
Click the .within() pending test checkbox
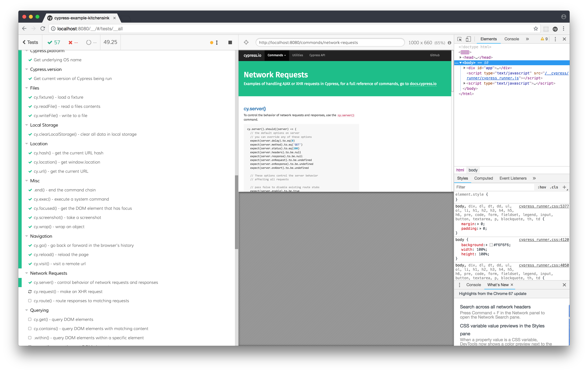coord(30,338)
